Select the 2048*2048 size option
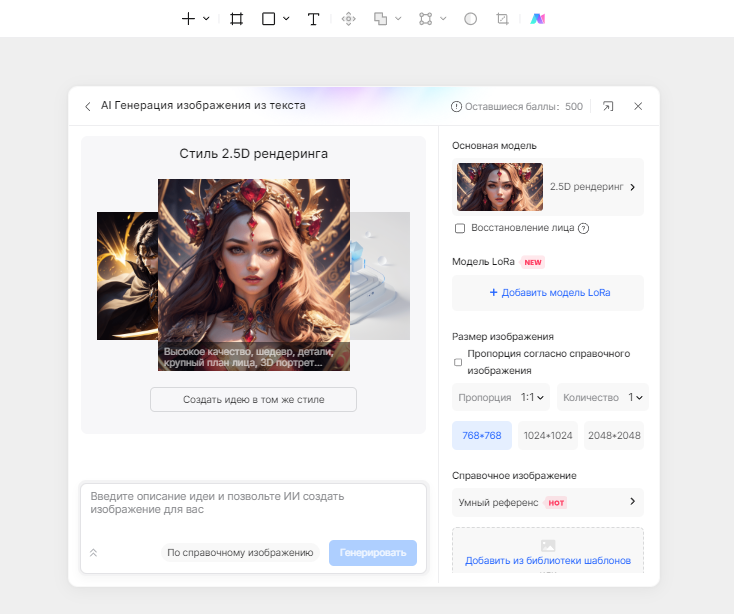The height and width of the screenshot is (614, 734). point(614,436)
